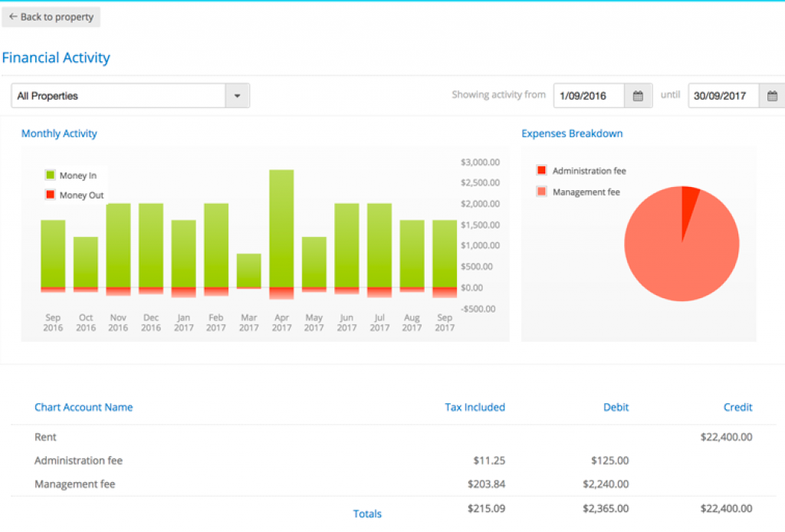Click the Administration fee pie slice

tap(689, 201)
